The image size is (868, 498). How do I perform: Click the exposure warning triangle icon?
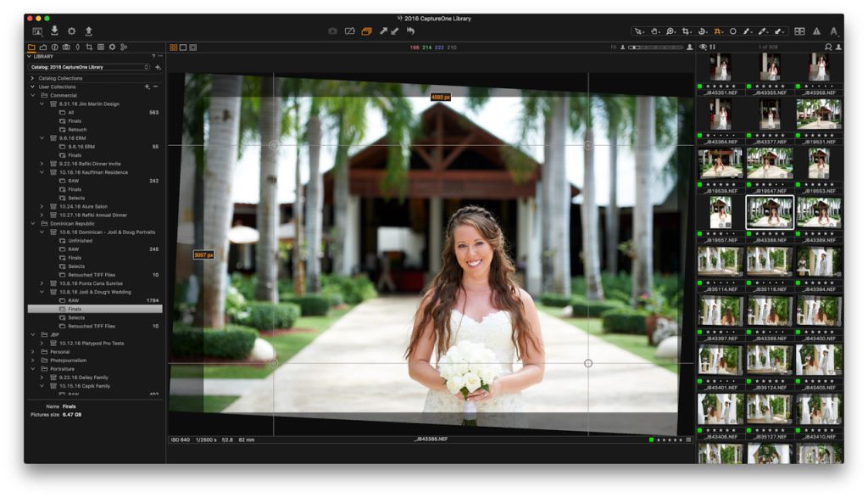pyautogui.click(x=816, y=31)
